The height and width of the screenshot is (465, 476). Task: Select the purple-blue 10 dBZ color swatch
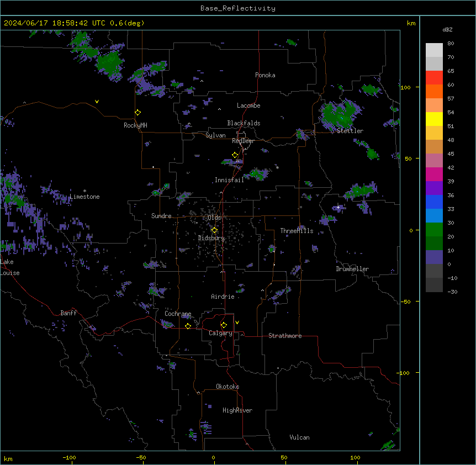pyautogui.click(x=434, y=257)
